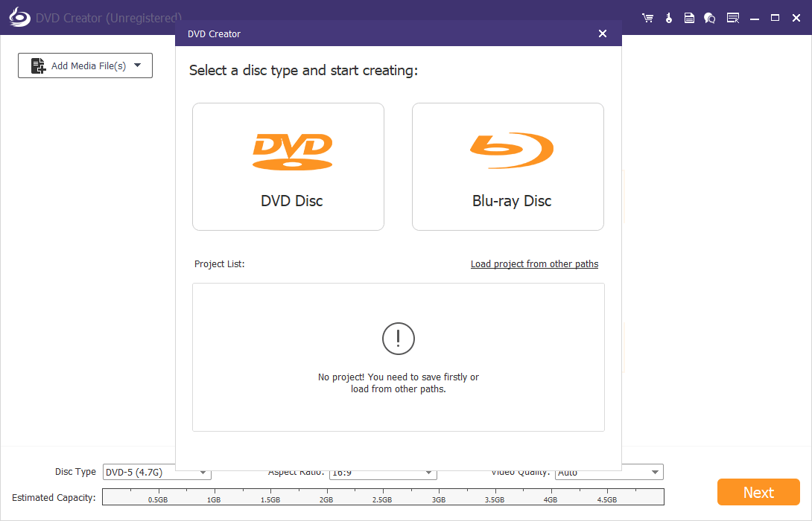
Task: Click the save project icon
Action: 689,18
